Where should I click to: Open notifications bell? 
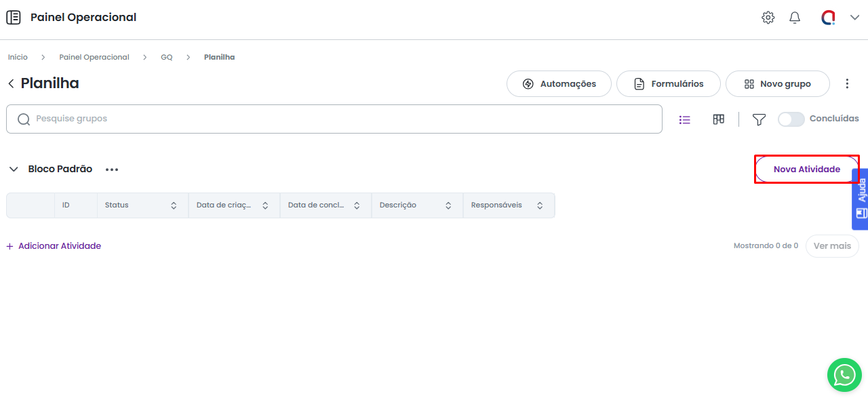pyautogui.click(x=795, y=18)
